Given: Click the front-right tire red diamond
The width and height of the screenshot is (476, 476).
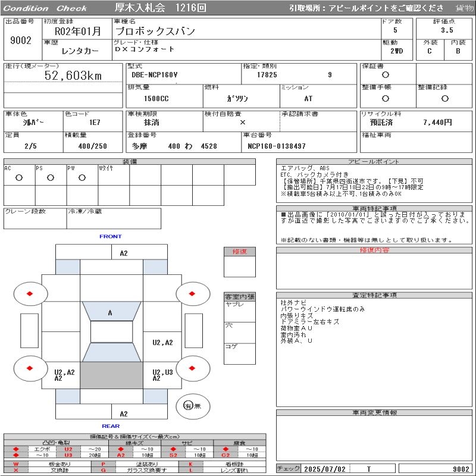Looking at the screenshot, I should (x=192, y=293).
